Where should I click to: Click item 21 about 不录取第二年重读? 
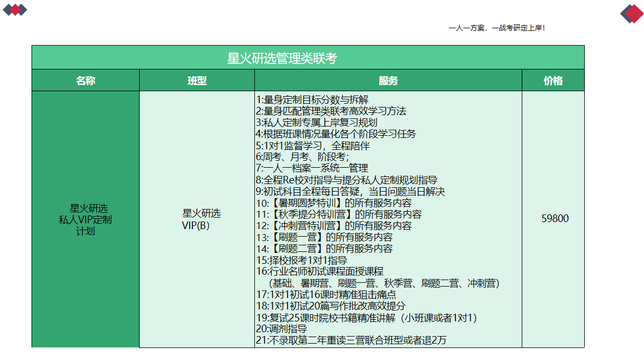[x=351, y=340]
